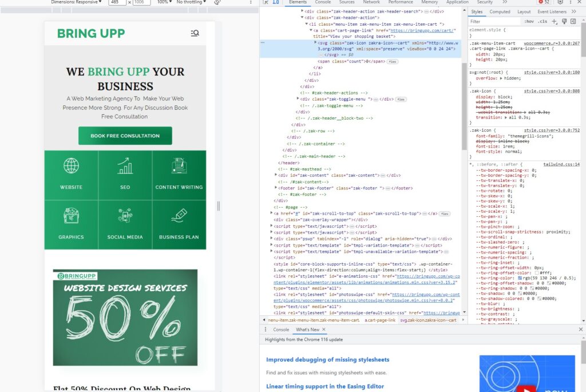Switch to the Network tab
This screenshot has width=586, height=392.
[371, 2]
